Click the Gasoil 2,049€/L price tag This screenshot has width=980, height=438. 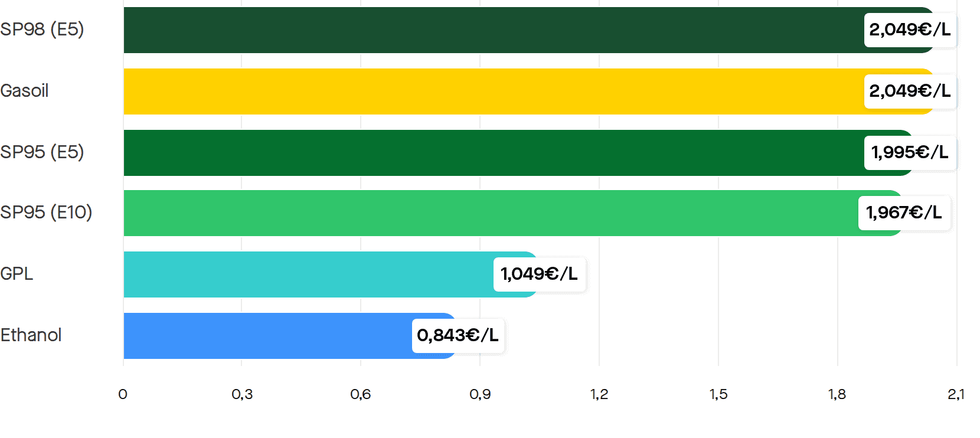[910, 91]
